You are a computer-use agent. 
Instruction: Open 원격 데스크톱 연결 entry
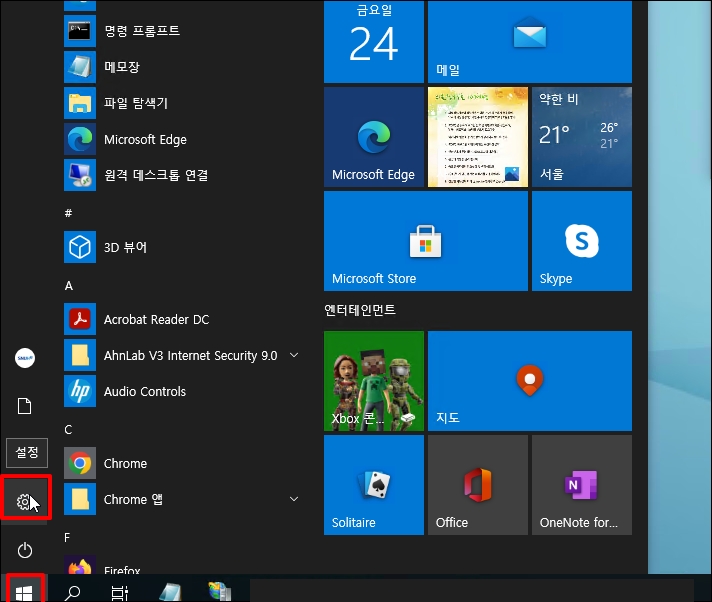[x=182, y=175]
